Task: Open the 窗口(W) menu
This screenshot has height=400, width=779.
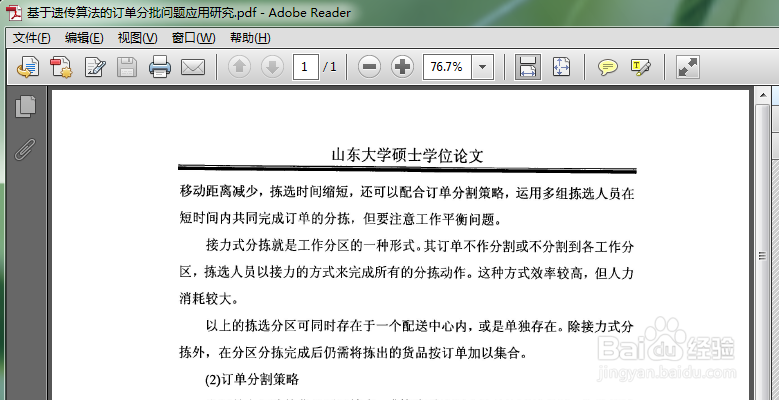Action: pyautogui.click(x=193, y=38)
